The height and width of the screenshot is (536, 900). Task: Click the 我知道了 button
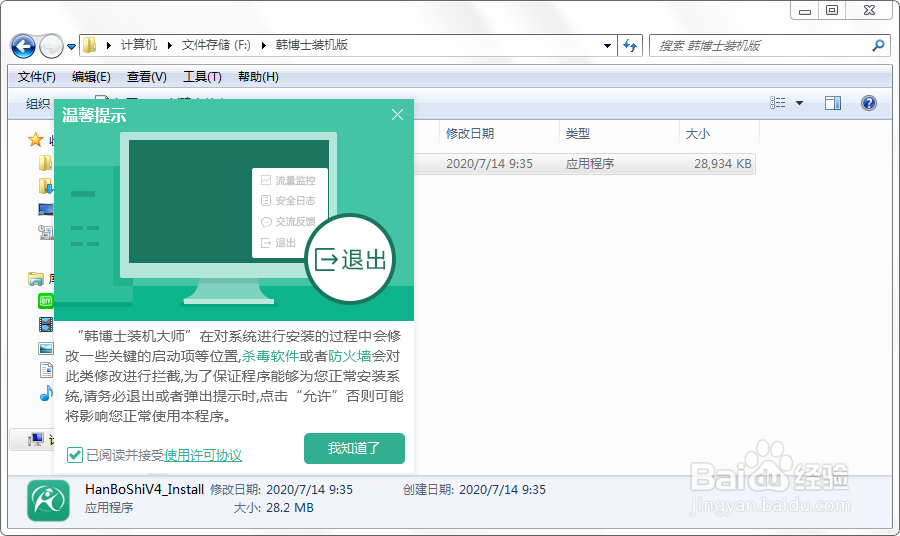pos(354,448)
